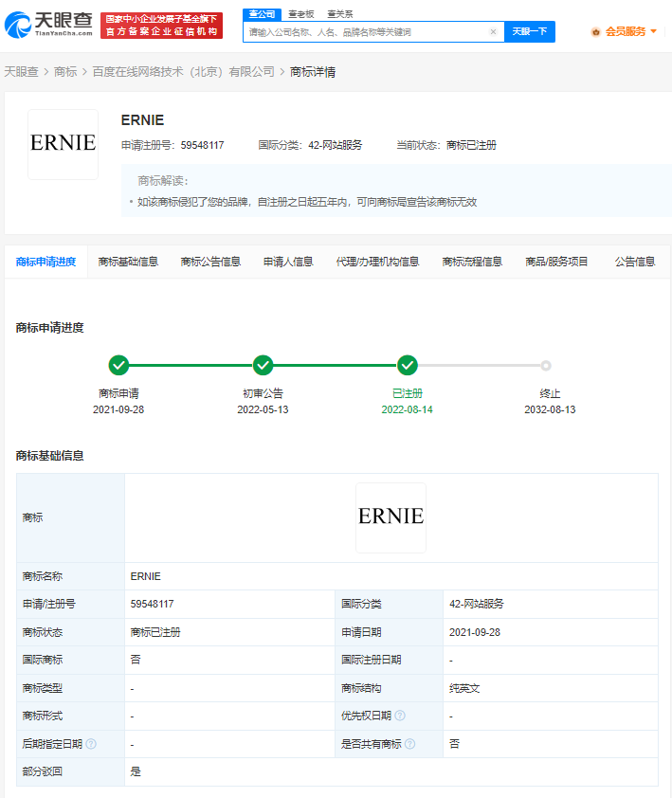Click the VIP crown icon beside 会员服务
Screen dimensions: 672x798
595,32
